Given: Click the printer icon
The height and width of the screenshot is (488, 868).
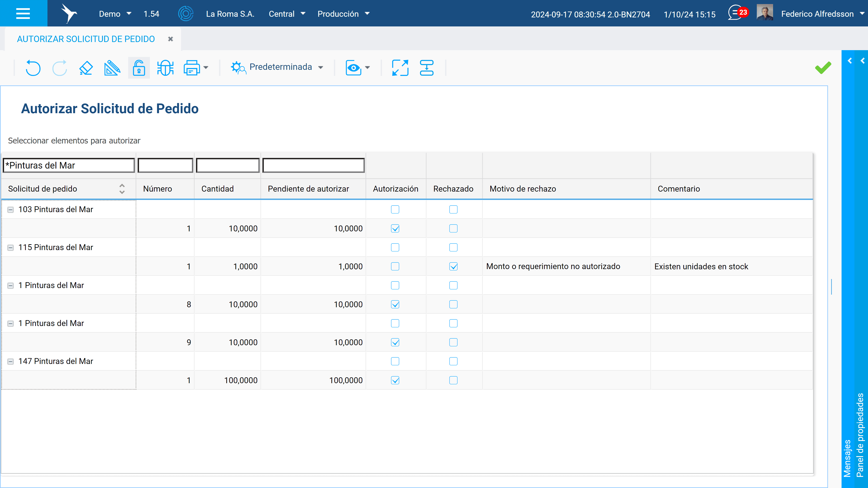Looking at the screenshot, I should point(192,68).
